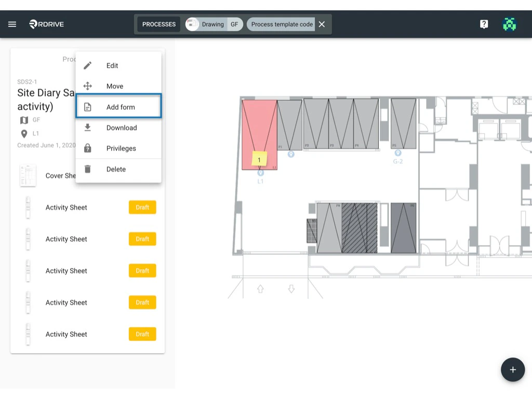532x399 pixels.
Task: Open the hamburger navigation menu
Action: coord(12,24)
